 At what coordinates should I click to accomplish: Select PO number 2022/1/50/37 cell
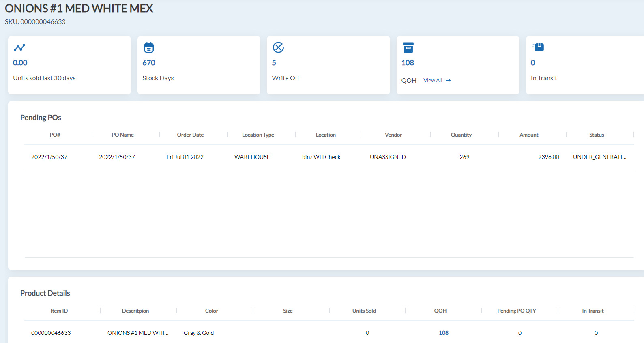point(49,157)
